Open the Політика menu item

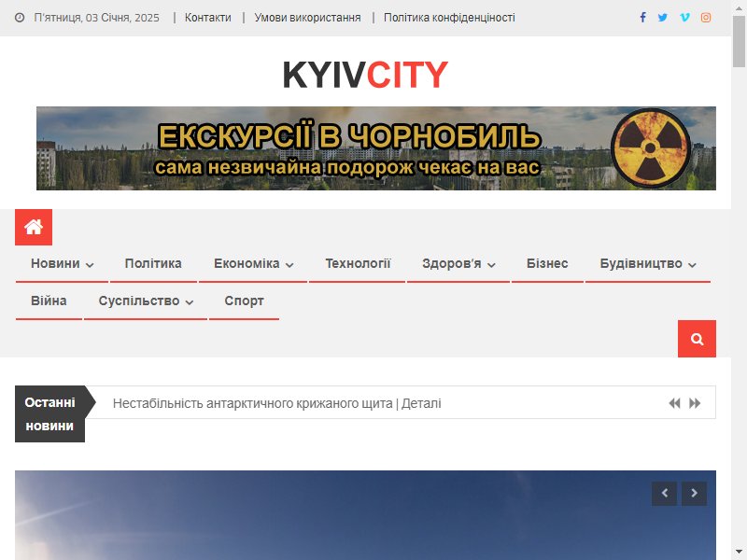(x=153, y=264)
